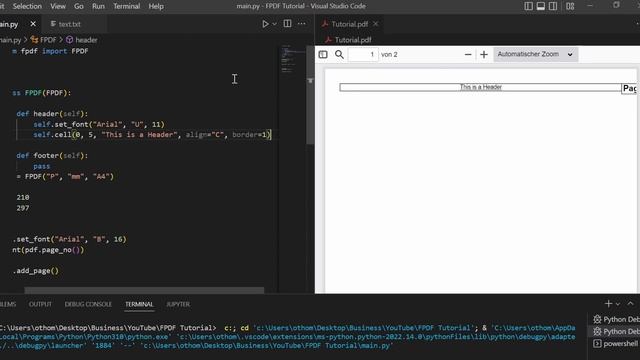Switch to the TERMINAL panel tab
The width and height of the screenshot is (640, 360).
[139, 304]
